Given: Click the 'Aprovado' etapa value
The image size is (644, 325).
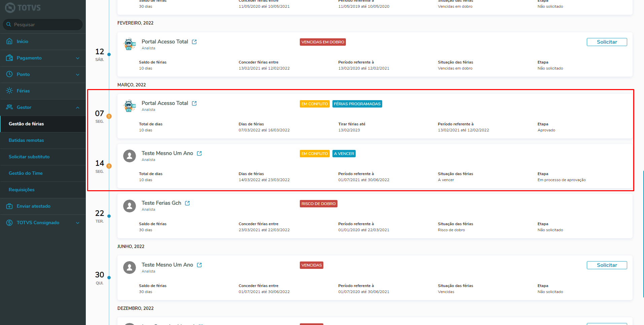Looking at the screenshot, I should pos(546,130).
